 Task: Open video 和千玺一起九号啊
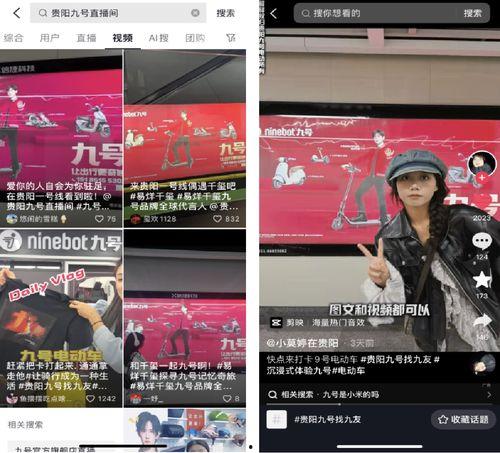click(x=185, y=318)
